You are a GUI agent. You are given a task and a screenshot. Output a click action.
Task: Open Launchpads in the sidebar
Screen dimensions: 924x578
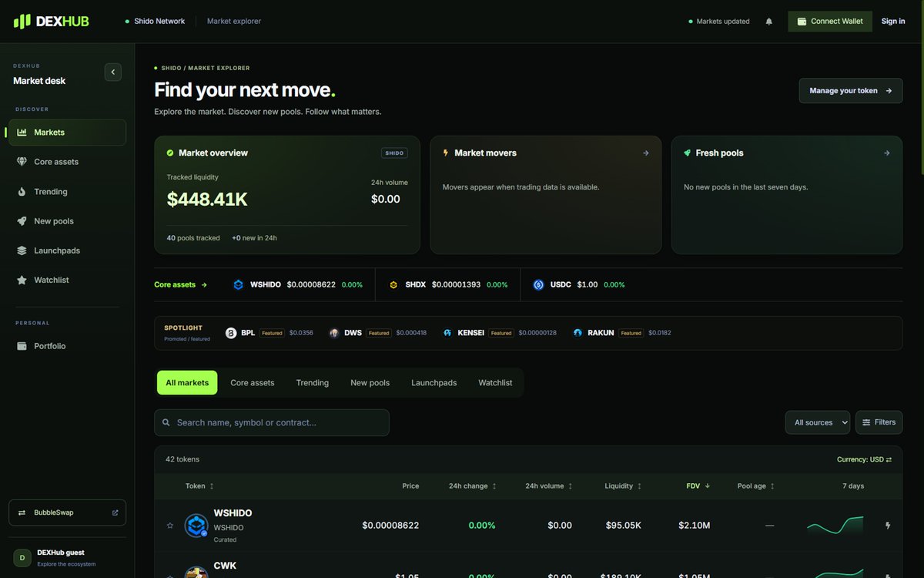point(67,250)
